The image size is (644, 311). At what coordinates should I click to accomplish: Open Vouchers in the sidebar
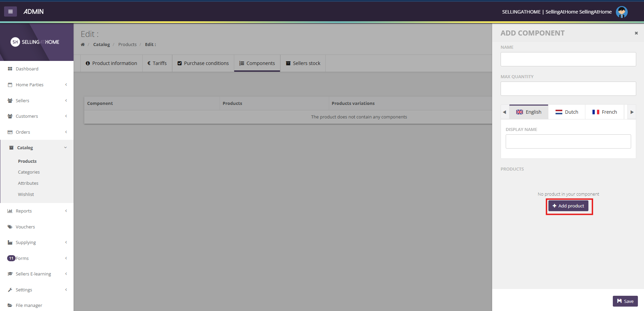[x=25, y=227]
